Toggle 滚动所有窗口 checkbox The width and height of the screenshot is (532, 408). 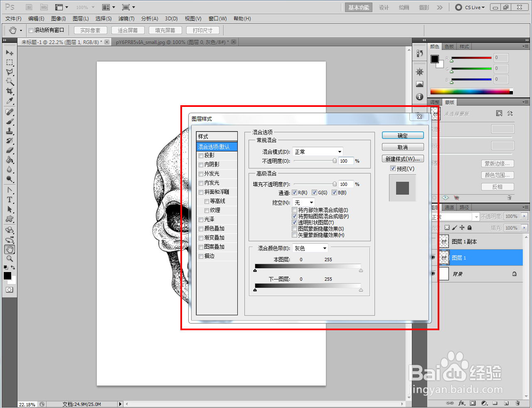coord(31,30)
